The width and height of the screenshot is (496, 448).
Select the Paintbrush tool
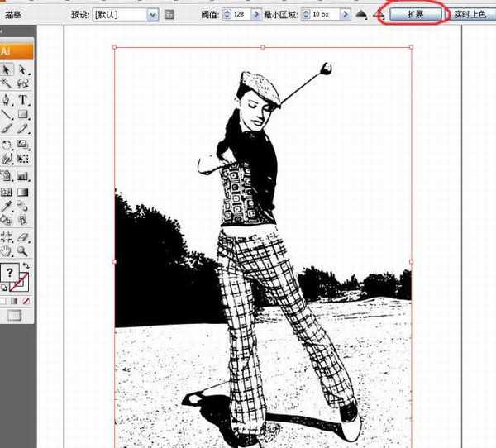[7, 130]
